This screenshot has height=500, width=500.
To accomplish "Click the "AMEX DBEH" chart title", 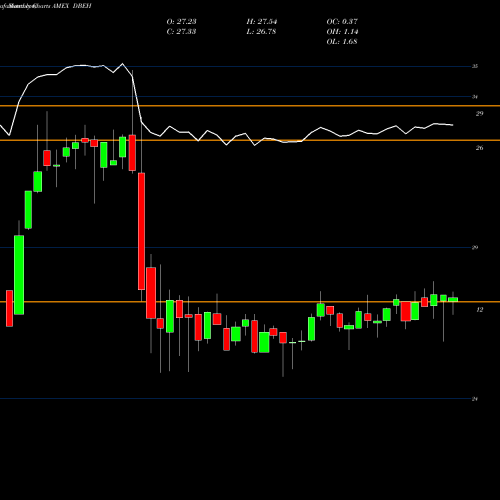I will coord(72,6).
